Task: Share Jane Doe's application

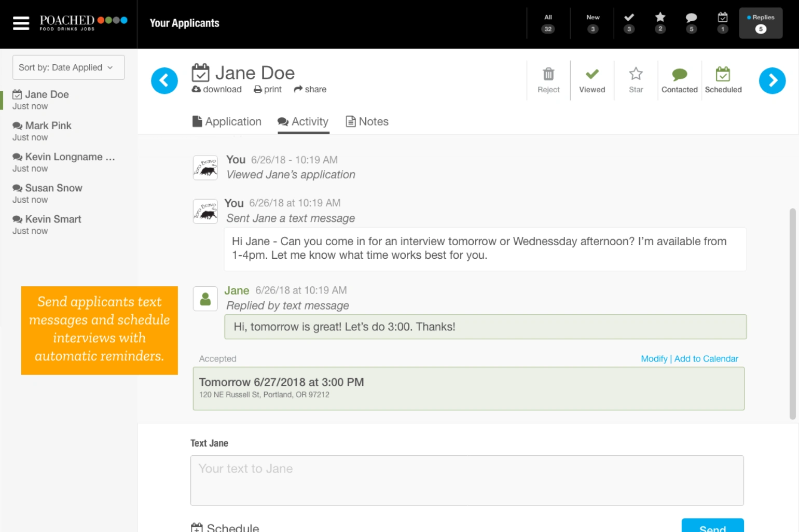Action: click(310, 89)
